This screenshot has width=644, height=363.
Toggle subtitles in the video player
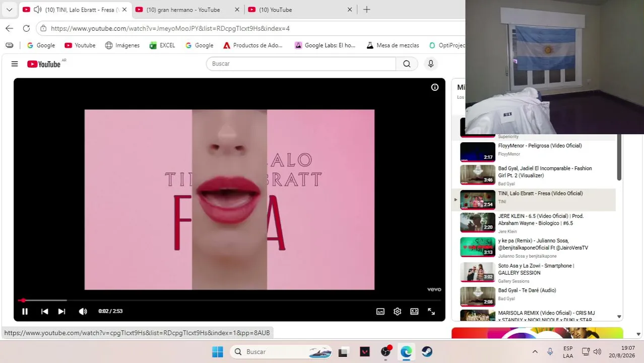click(x=380, y=312)
